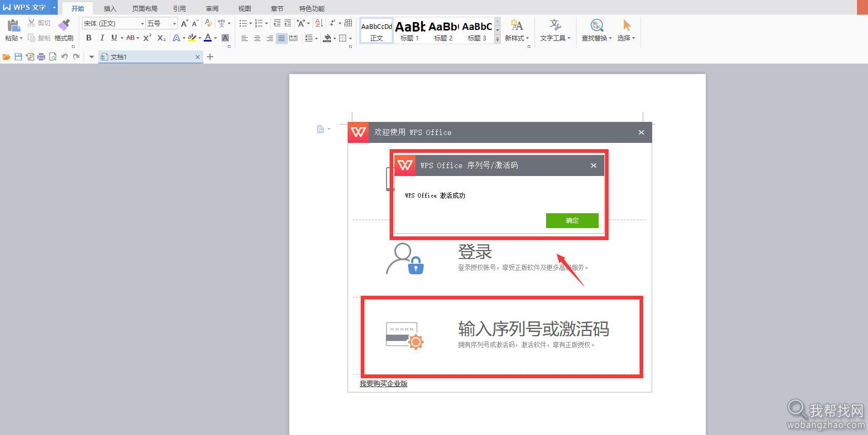The image size is (868, 435).
Task: Save the document with the floppy icon
Action: (x=18, y=57)
